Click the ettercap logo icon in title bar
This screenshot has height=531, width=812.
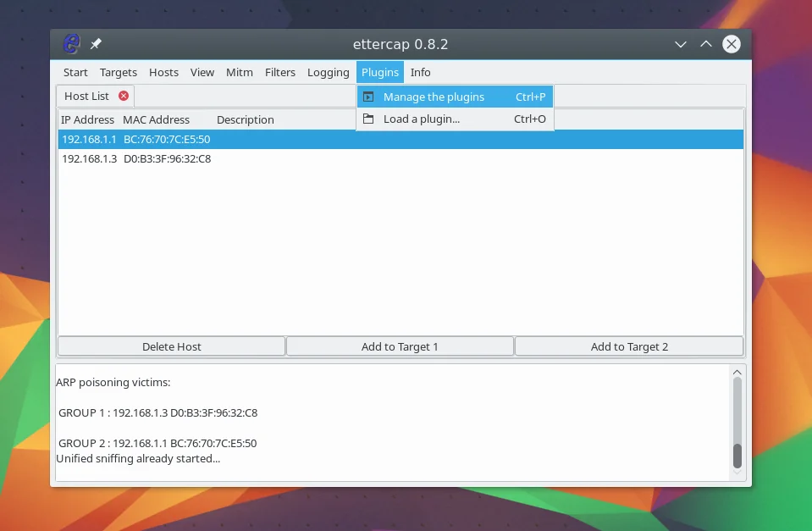(x=71, y=44)
